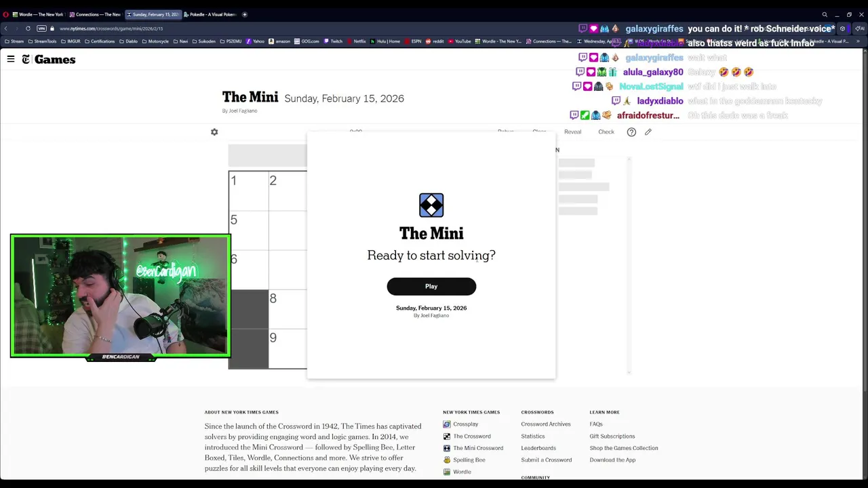Viewport: 868px width, 488px height.
Task: Open puzzle settings gear icon
Action: point(214,131)
